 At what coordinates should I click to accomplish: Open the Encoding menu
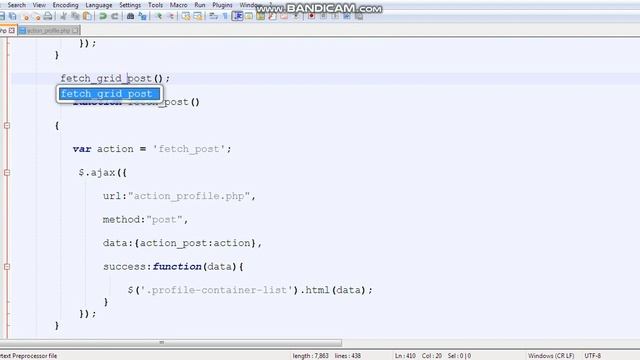(x=65, y=5)
